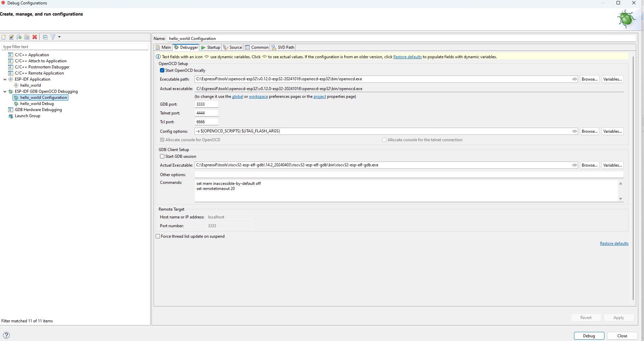Click the large green bug banner icon
This screenshot has width=644, height=341.
click(626, 19)
